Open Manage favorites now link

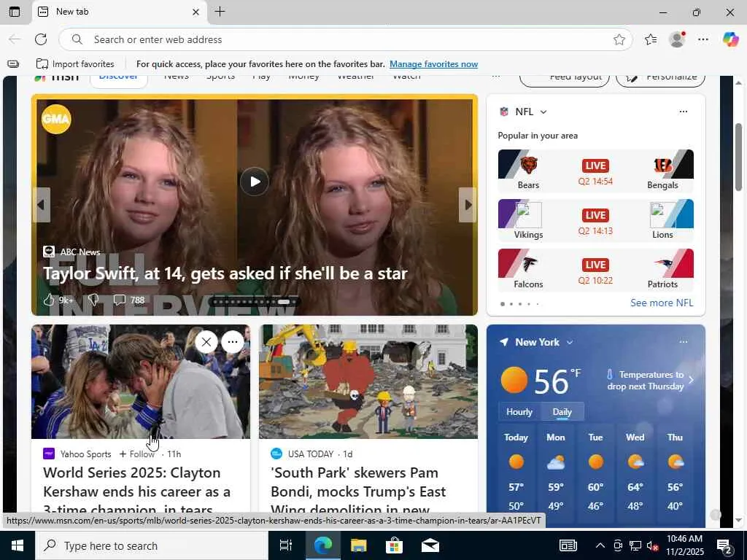click(433, 64)
